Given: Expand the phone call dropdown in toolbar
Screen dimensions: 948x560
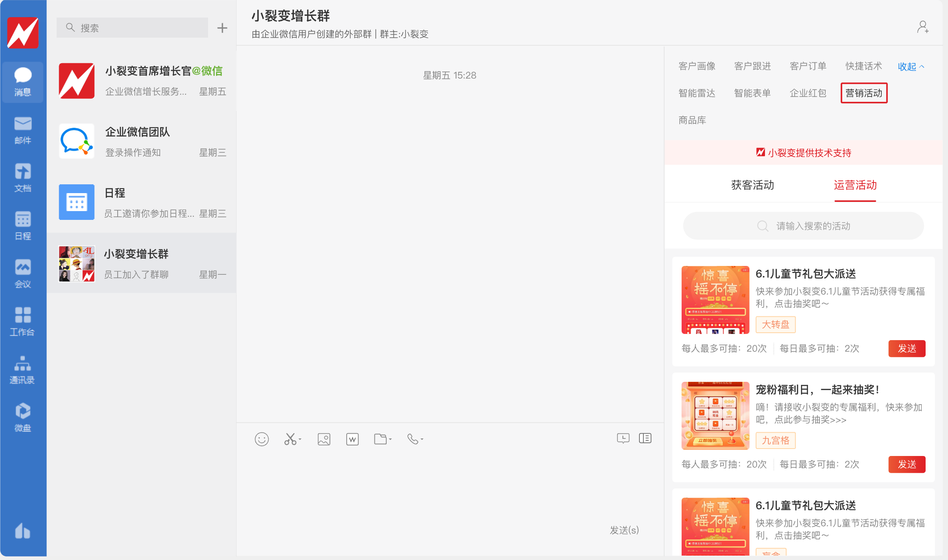Looking at the screenshot, I should point(422,439).
